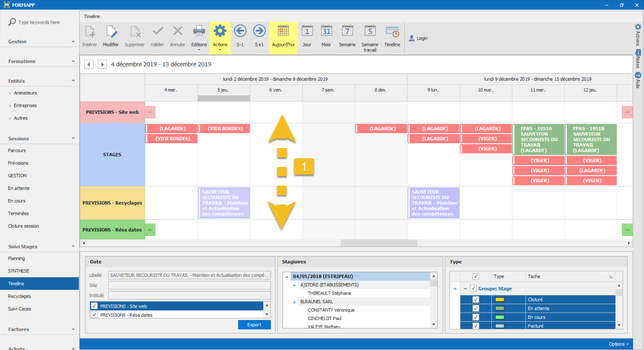This screenshot has width=644, height=350.
Task: Click the Insérer toolbar icon
Action: pyautogui.click(x=90, y=32)
